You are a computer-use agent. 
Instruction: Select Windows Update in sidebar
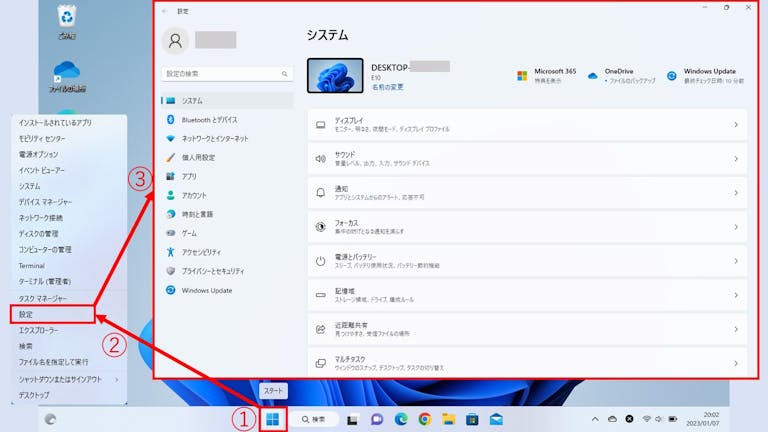tap(227, 290)
